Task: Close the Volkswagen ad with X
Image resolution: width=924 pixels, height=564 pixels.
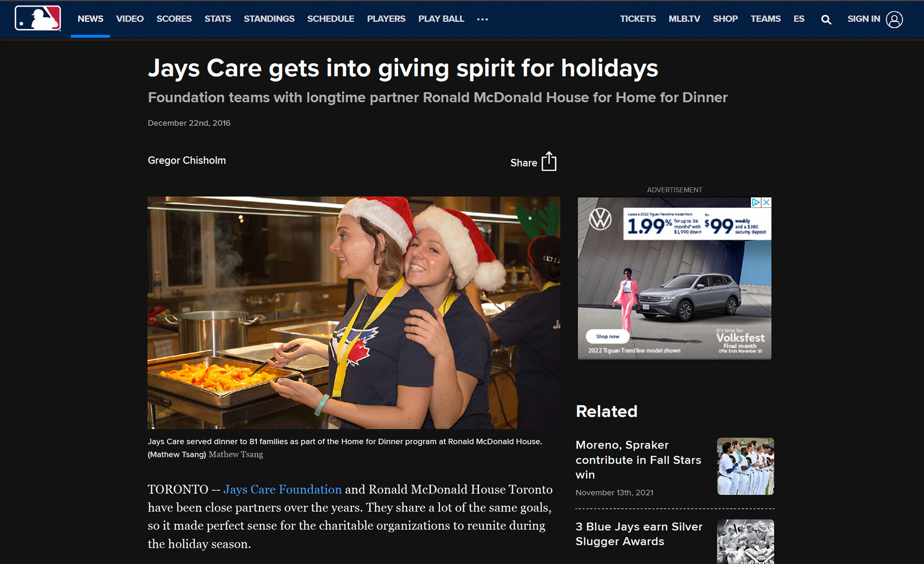Action: coord(767,202)
